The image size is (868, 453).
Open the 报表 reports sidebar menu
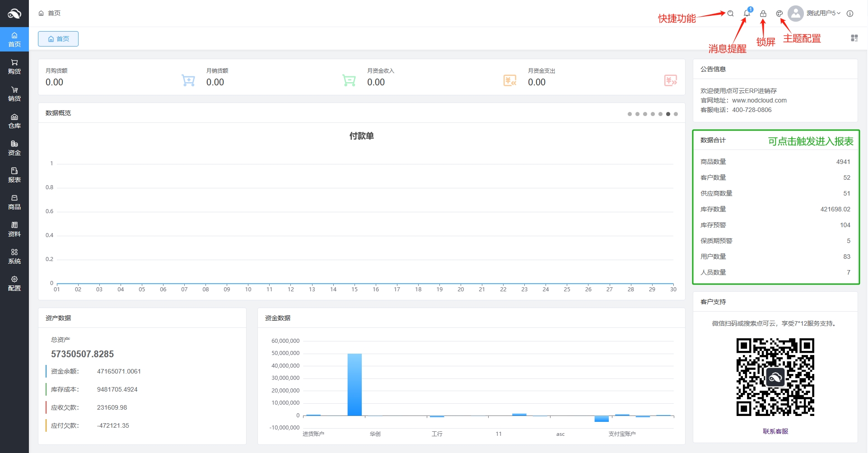[x=14, y=175]
